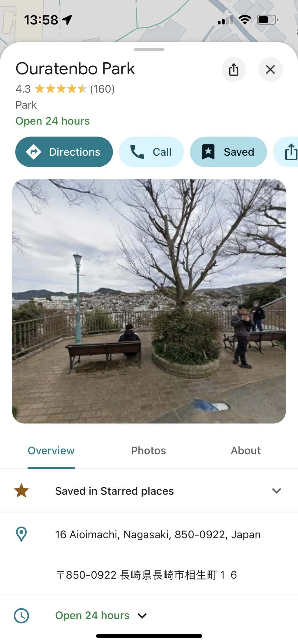Viewport: 298px width, 644px height.
Task: Tap the partially visible Share chip
Action: 286,152
